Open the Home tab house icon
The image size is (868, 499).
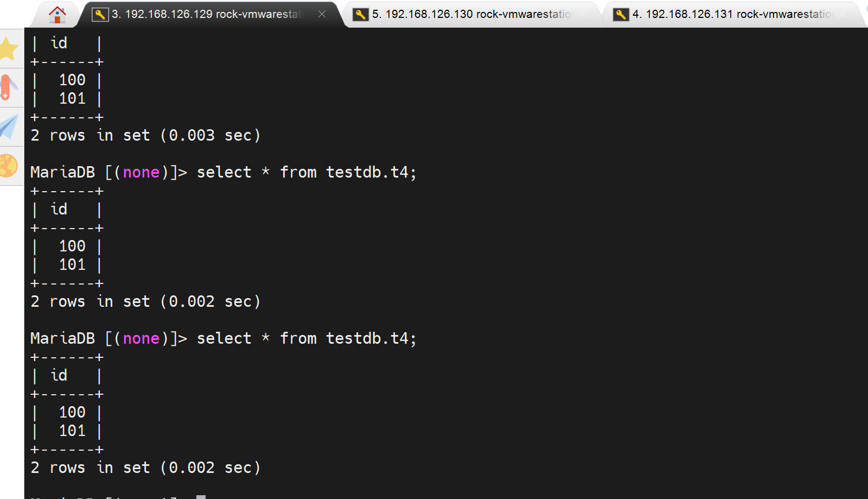[x=57, y=15]
